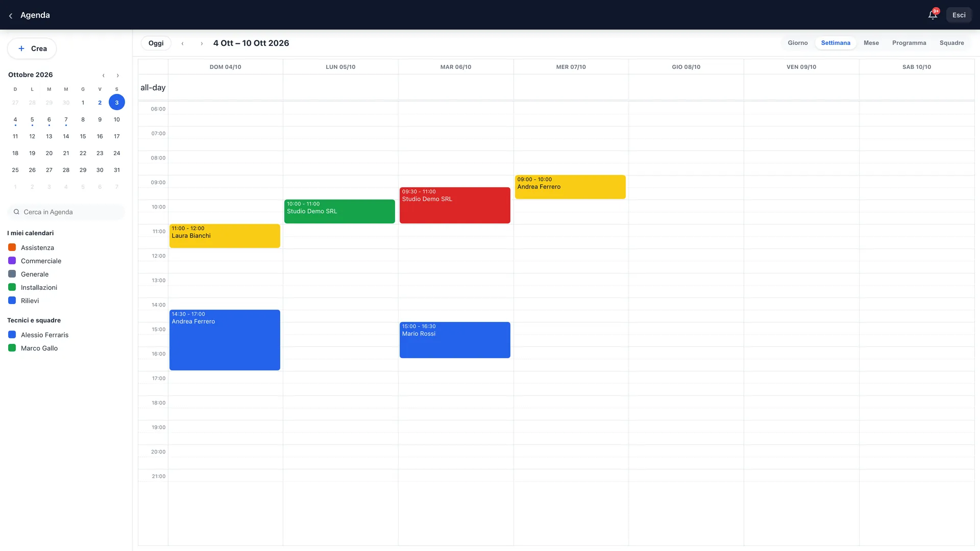The image size is (980, 551).
Task: Toggle the Generale calendar checkbox
Action: (12, 274)
